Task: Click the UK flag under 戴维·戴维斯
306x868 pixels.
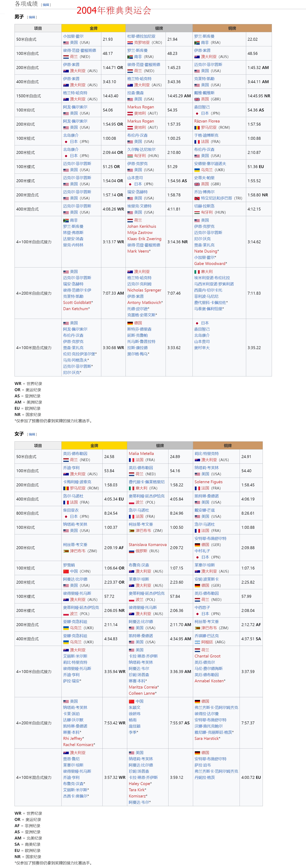Action: click(197, 99)
